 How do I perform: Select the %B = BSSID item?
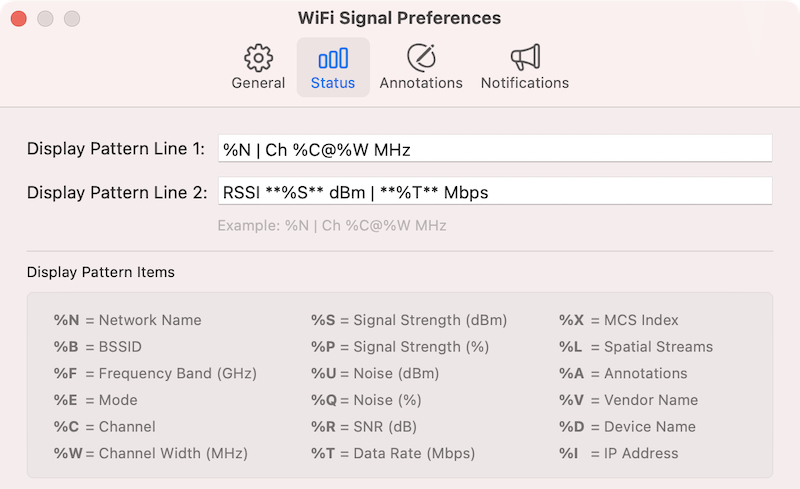[97, 347]
